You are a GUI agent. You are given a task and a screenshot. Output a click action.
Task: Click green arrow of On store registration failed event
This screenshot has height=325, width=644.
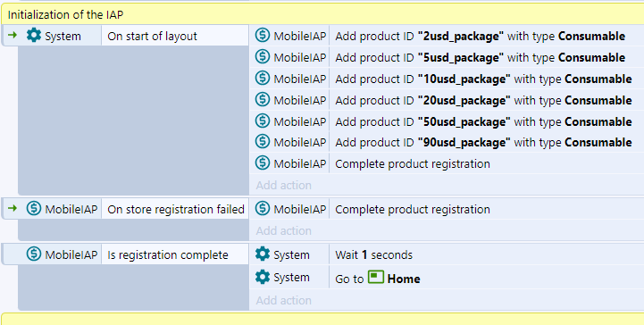pos(13,208)
